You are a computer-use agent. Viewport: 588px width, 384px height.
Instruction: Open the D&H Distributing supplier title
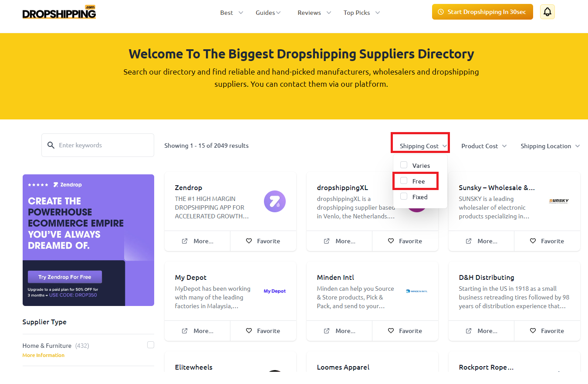pos(487,277)
